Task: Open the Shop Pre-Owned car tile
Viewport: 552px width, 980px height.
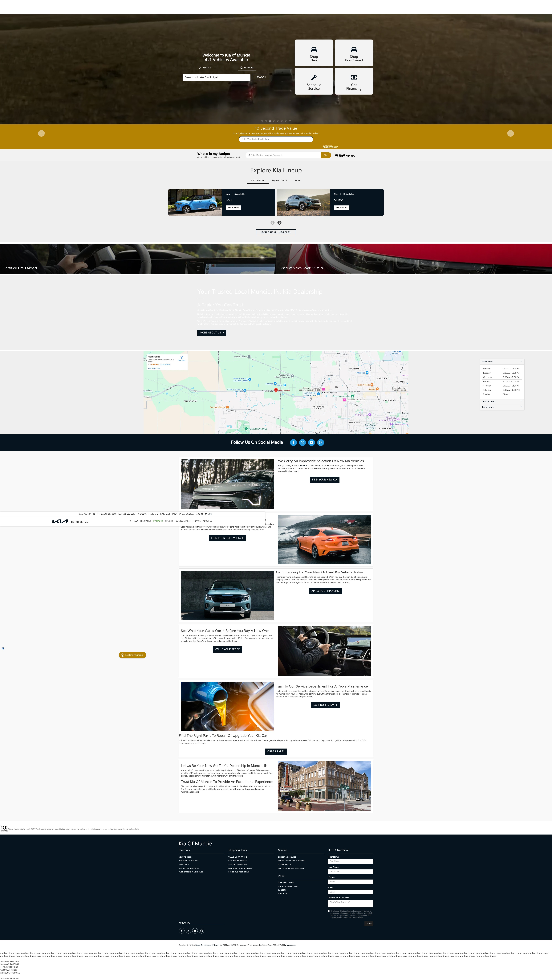Action: click(x=354, y=53)
